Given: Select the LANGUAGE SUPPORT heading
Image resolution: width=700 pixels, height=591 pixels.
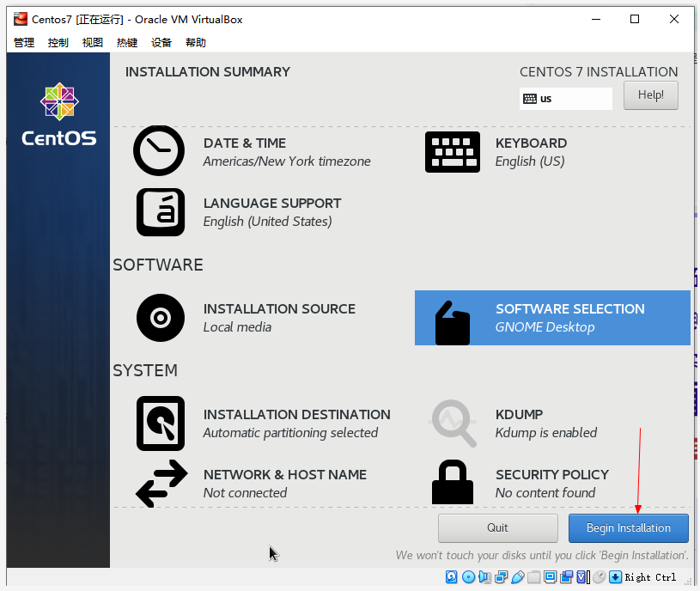Looking at the screenshot, I should pyautogui.click(x=272, y=204).
